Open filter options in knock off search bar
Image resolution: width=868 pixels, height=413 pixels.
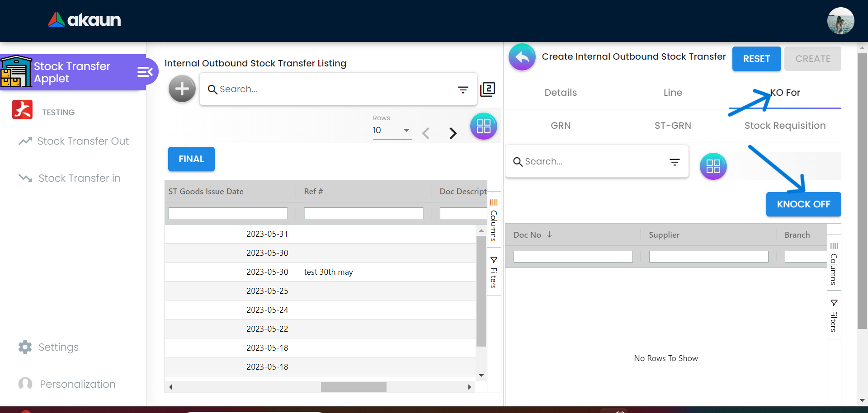click(675, 162)
